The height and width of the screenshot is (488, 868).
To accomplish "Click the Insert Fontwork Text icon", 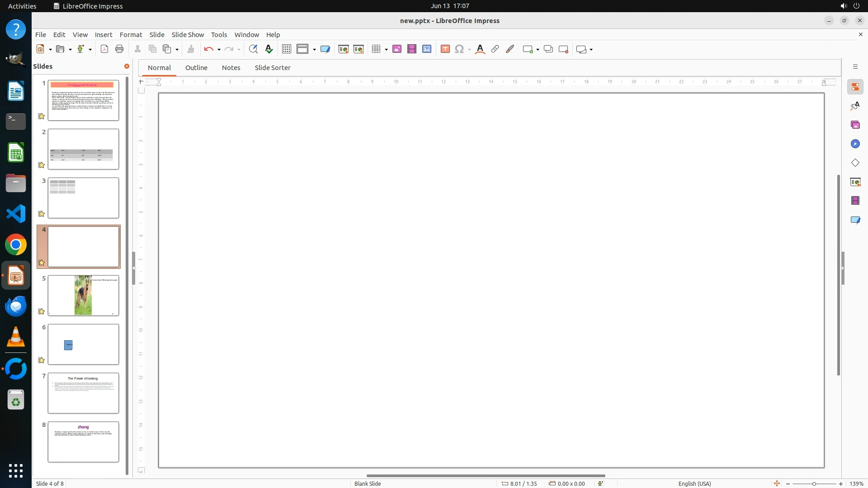I will 480,49.
